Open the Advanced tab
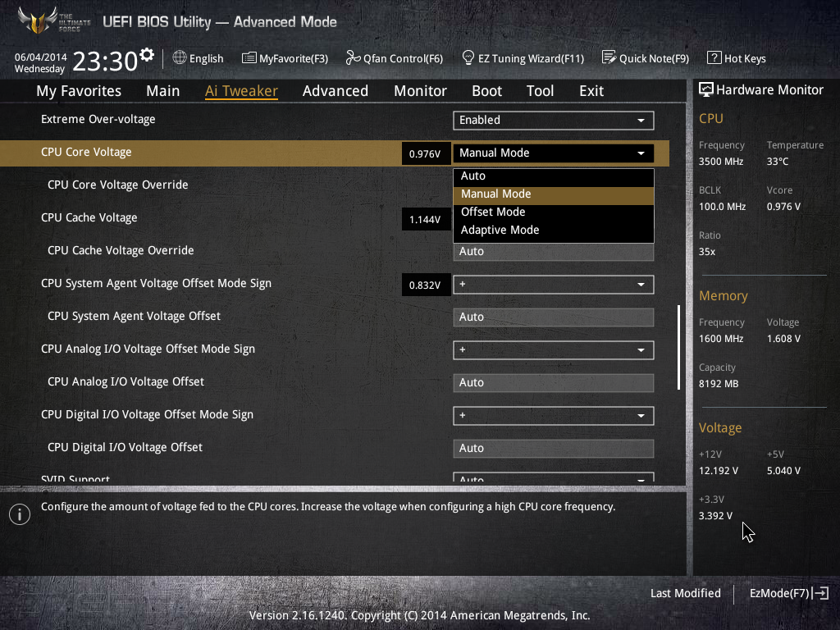840x630 pixels. pyautogui.click(x=336, y=91)
